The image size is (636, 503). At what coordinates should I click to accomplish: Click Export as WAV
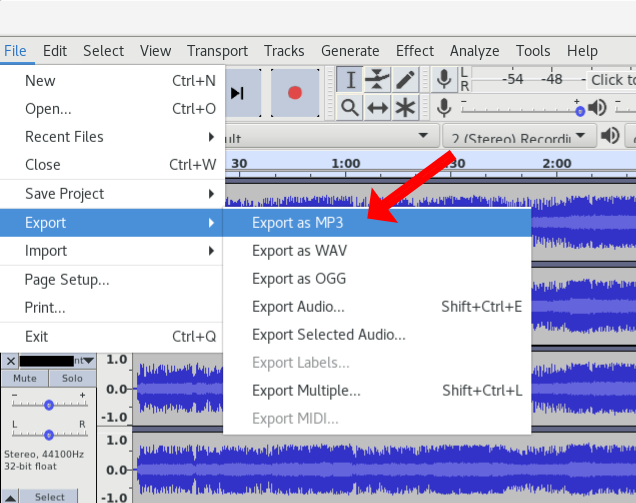point(377,251)
